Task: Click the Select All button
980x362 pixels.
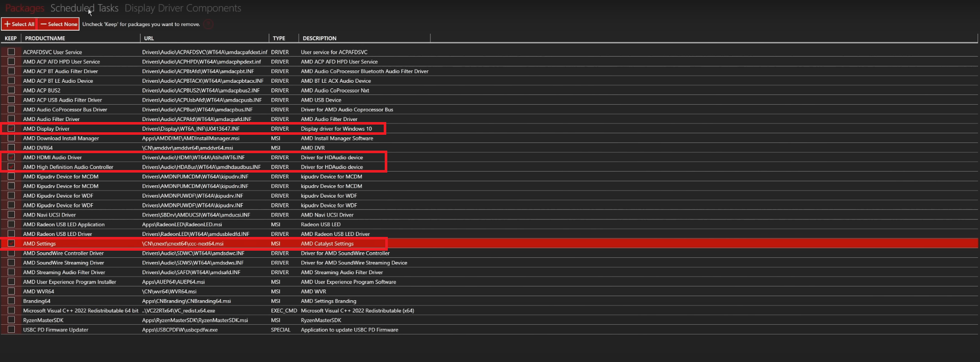Action: point(19,24)
